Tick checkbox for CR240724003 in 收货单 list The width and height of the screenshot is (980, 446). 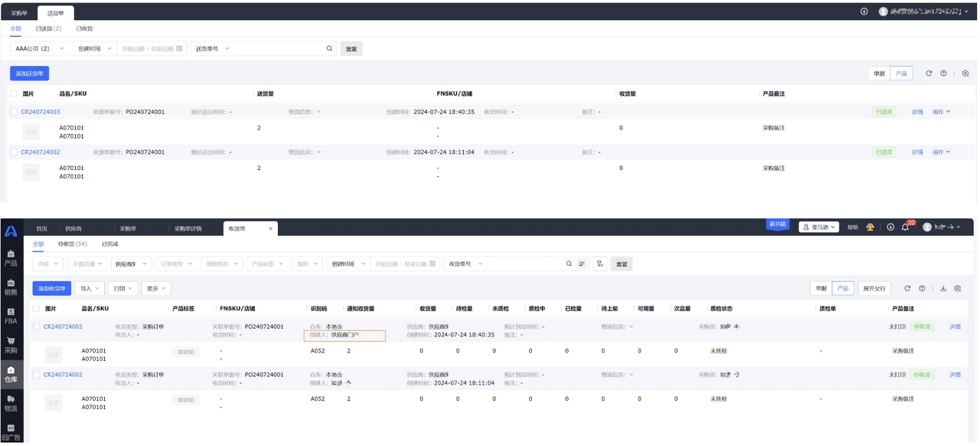point(36,326)
